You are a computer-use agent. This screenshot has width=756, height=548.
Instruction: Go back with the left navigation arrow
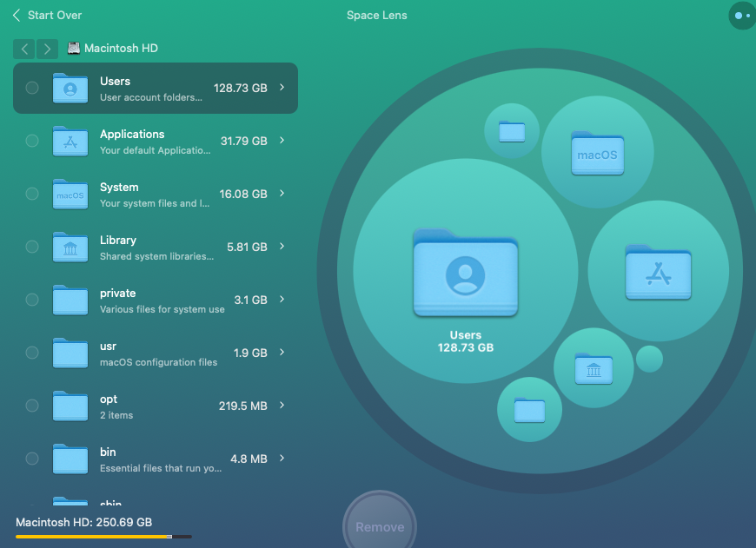[x=24, y=49]
